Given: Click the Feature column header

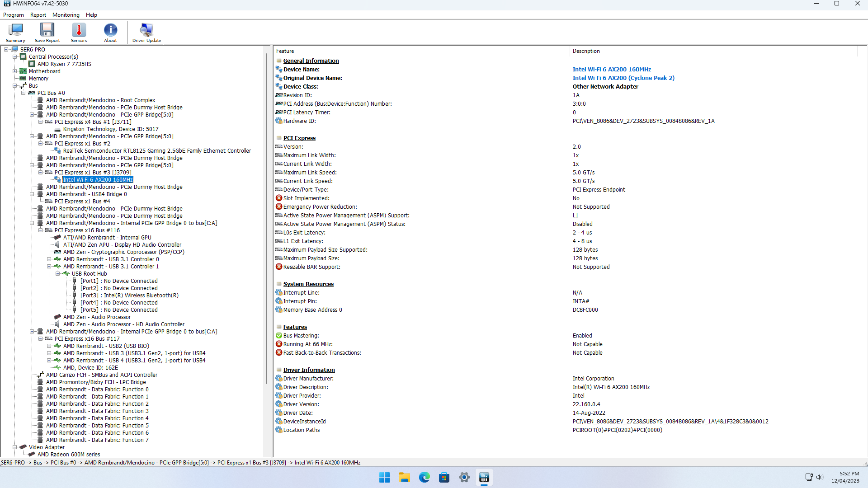Looking at the screenshot, I should [421, 51].
